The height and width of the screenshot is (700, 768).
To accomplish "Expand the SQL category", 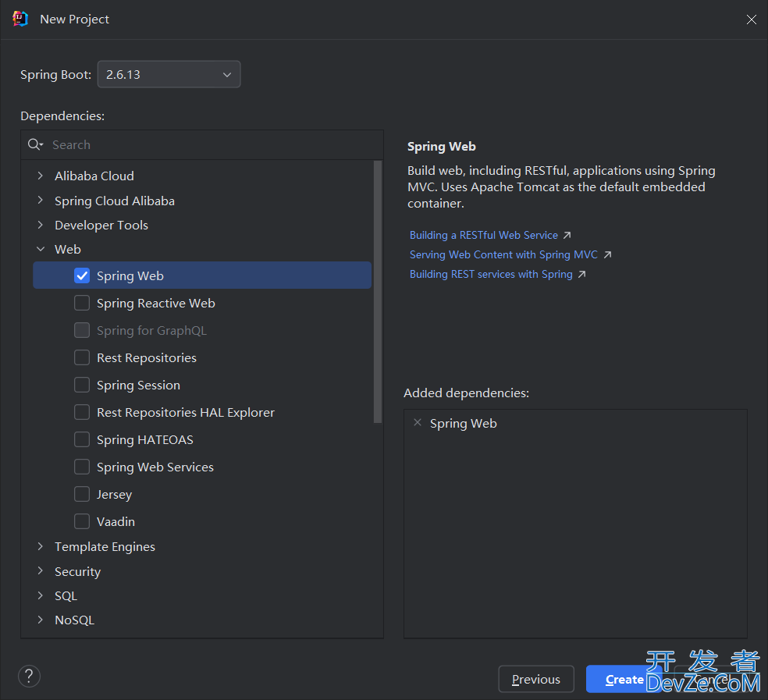I will pos(40,595).
